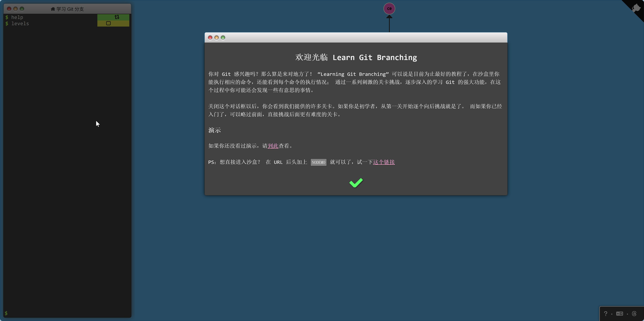Click the dialog's yellow minimize button
This screenshot has height=321, width=644.
(217, 38)
